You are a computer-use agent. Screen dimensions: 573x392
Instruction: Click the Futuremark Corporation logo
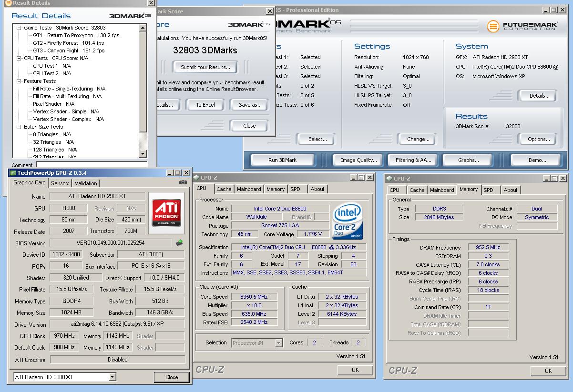coord(522,26)
